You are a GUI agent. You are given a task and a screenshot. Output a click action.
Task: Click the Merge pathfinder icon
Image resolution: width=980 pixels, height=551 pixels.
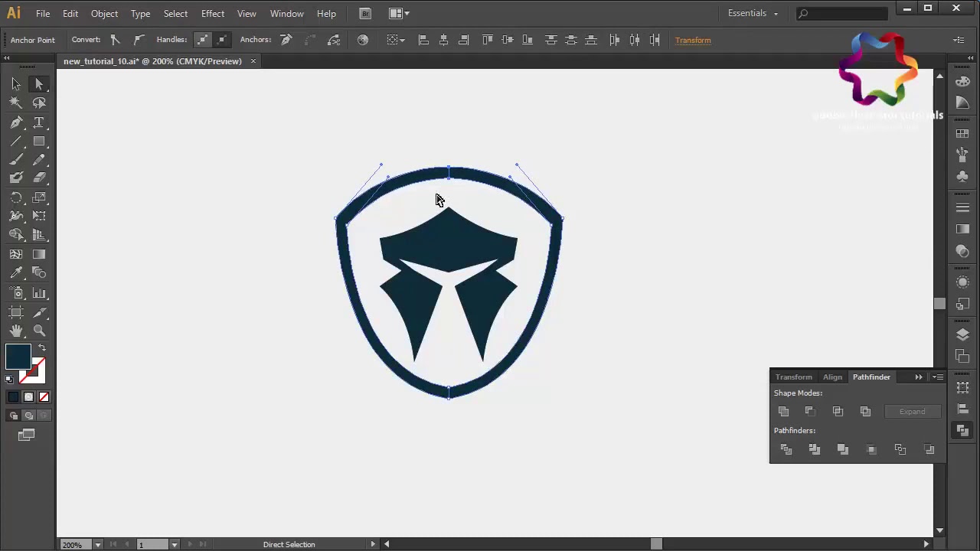[x=843, y=449]
